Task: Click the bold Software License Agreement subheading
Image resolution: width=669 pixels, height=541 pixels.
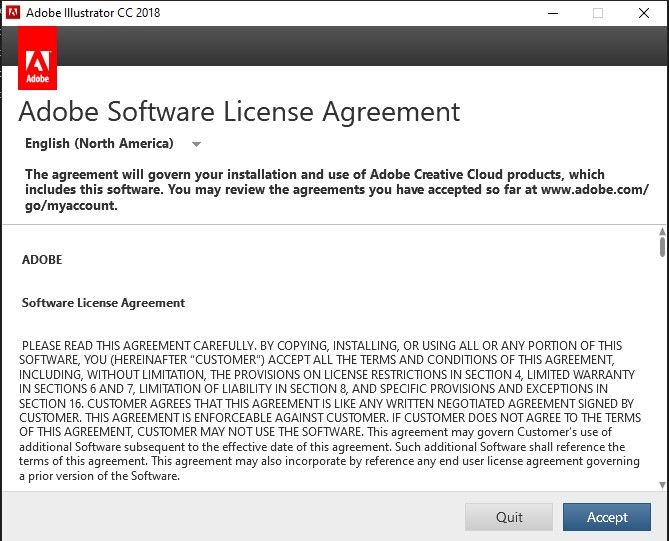Action: point(103,303)
